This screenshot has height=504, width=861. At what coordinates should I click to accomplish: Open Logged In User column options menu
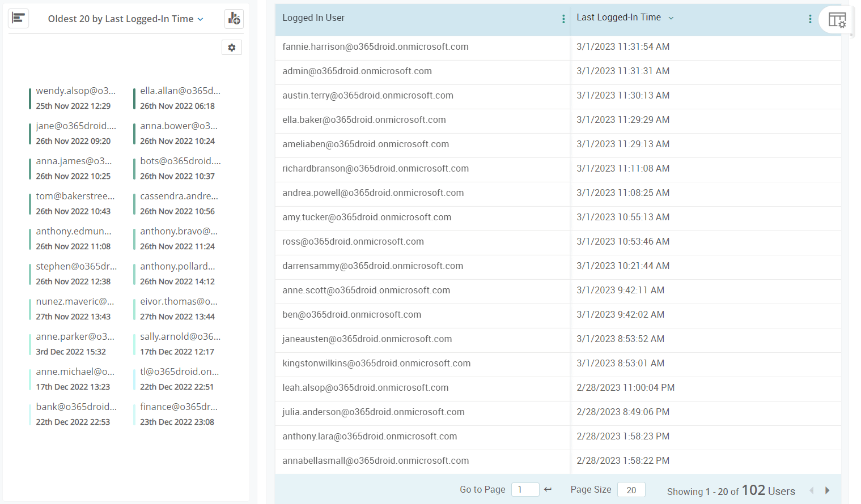click(563, 19)
